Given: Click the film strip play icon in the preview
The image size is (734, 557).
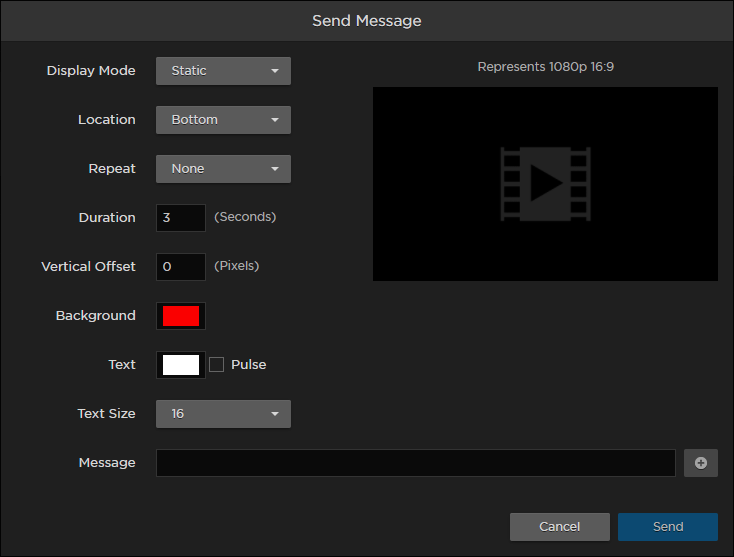Looking at the screenshot, I should tap(545, 184).
